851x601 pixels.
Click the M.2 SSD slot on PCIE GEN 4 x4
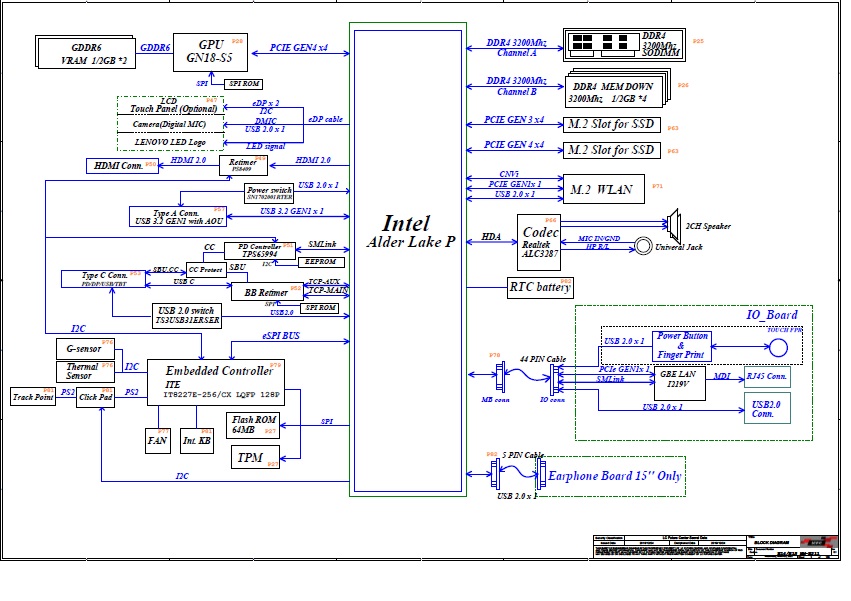[x=612, y=150]
